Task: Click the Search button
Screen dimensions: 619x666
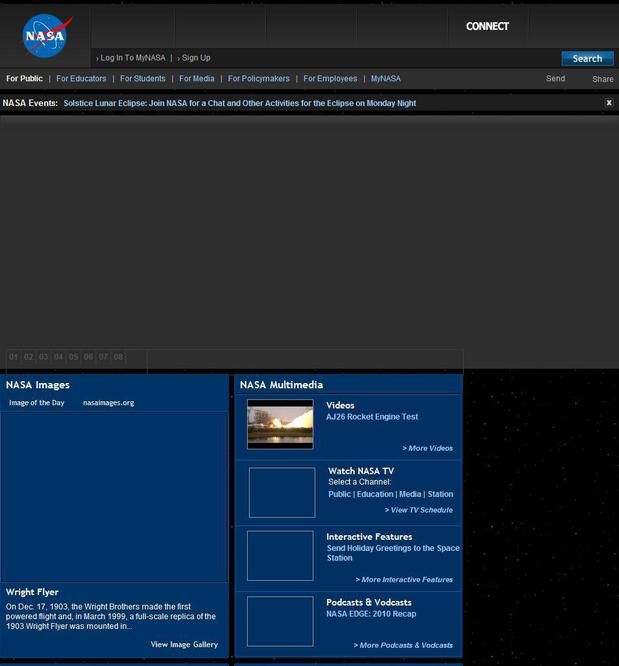Action: [588, 59]
